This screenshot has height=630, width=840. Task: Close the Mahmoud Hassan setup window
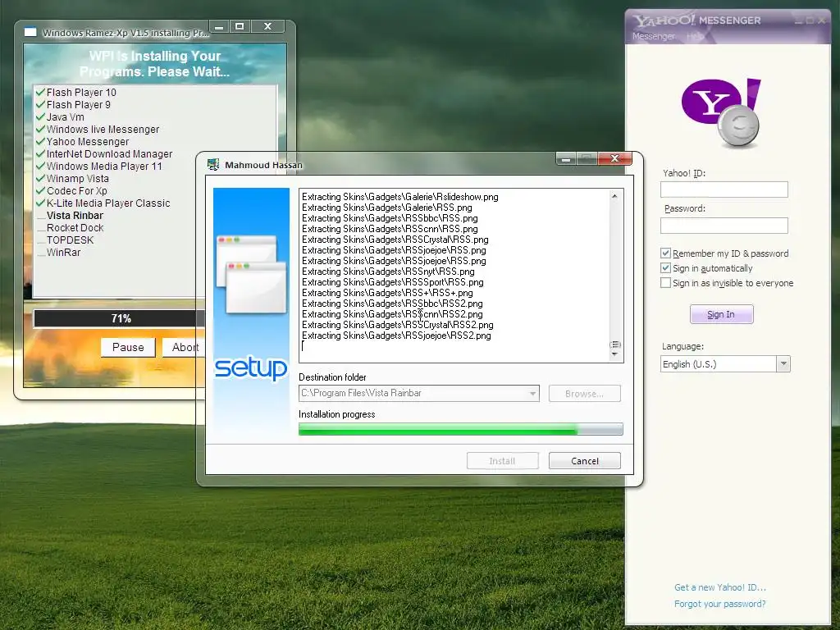click(615, 158)
